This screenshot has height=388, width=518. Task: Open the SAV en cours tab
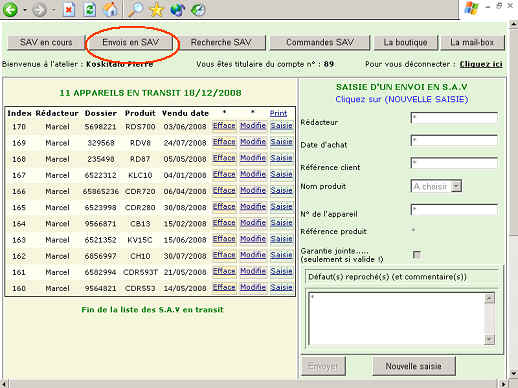point(46,43)
